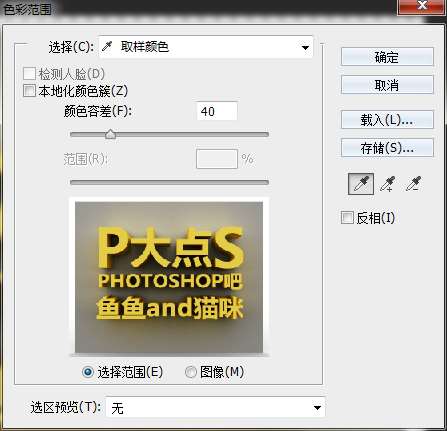This screenshot has height=431, width=447.
Task: Select the Add to Sample eyedropper
Action: tap(388, 184)
